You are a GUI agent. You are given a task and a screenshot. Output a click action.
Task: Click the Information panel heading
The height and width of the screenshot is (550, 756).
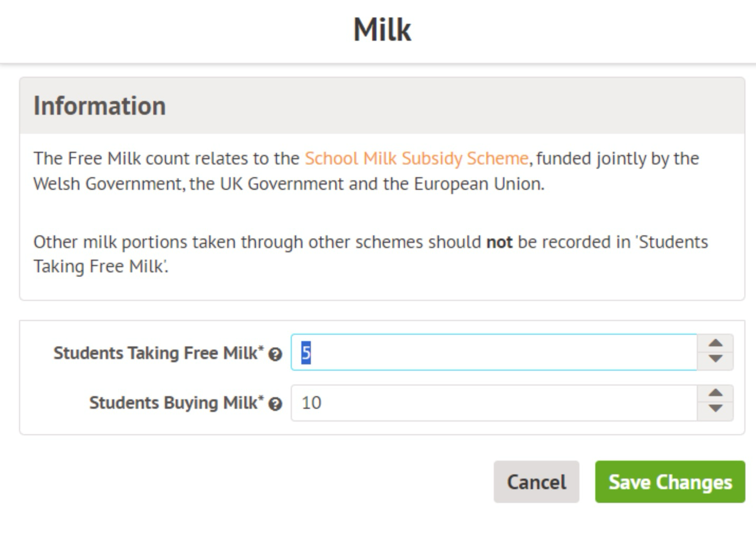pos(100,106)
